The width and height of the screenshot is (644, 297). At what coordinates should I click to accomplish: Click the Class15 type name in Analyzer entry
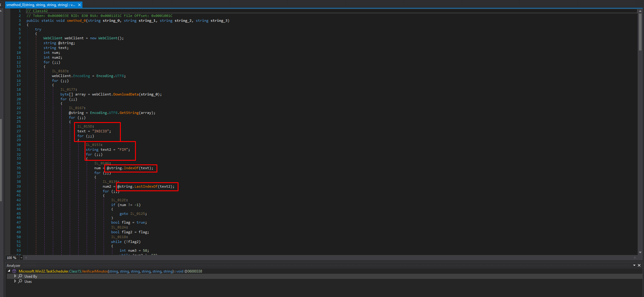[x=75, y=271]
